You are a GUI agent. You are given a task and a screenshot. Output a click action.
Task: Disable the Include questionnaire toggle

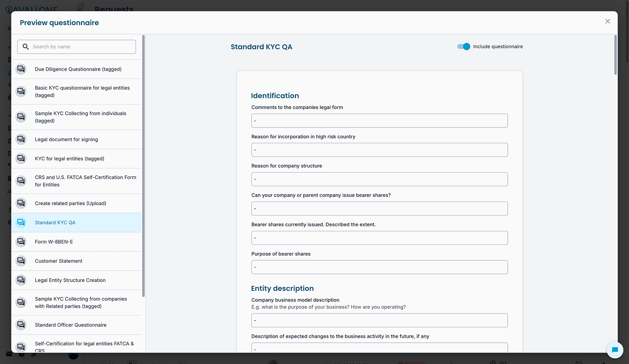point(463,46)
